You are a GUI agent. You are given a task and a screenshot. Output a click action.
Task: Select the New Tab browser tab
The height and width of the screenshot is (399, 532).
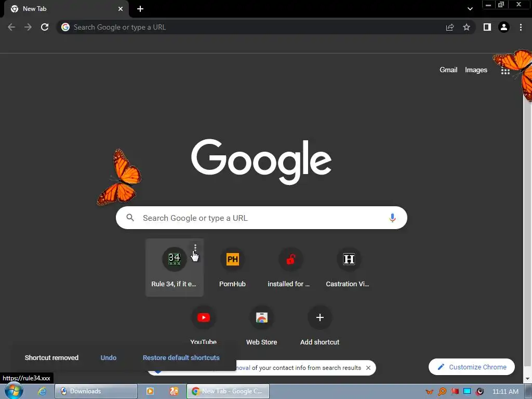[x=66, y=9]
